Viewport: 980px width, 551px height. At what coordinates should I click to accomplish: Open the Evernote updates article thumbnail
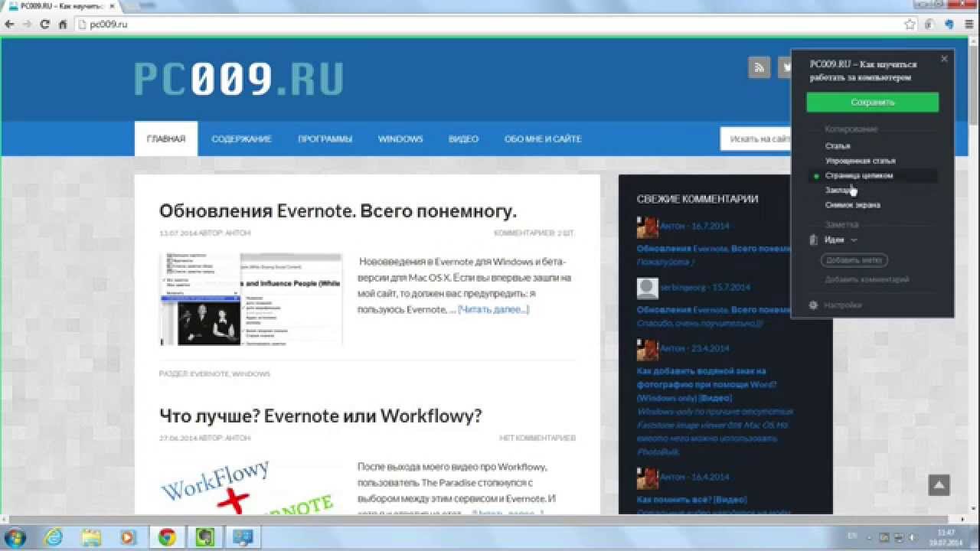[251, 298]
